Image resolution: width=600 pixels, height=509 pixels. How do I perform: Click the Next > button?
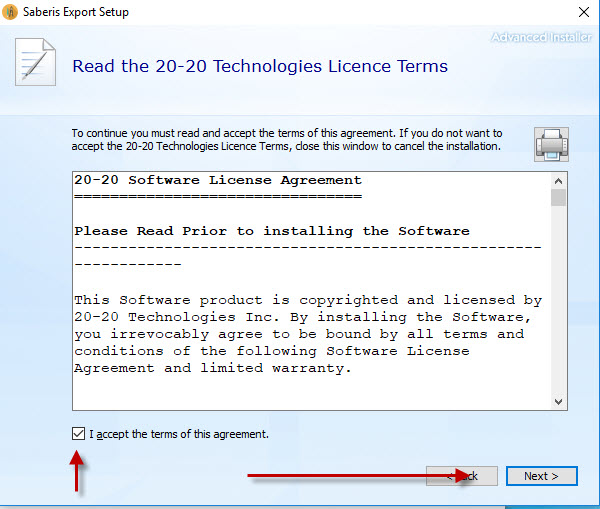(541, 476)
